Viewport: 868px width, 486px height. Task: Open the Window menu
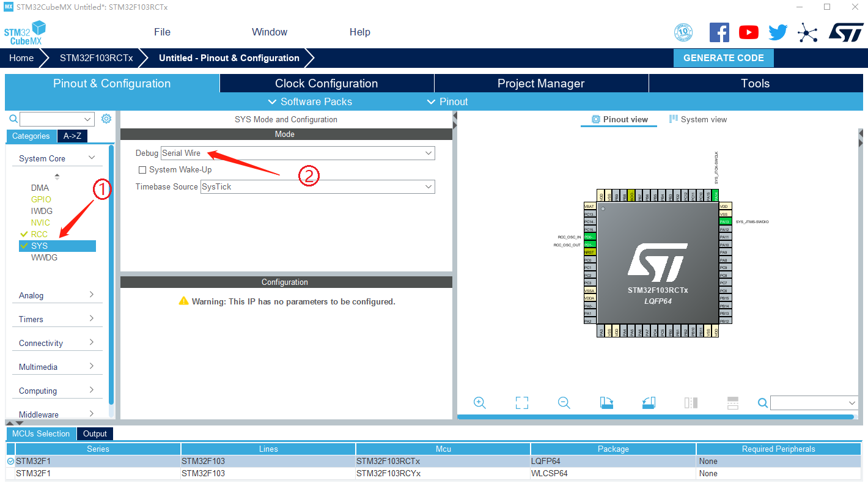tap(270, 32)
